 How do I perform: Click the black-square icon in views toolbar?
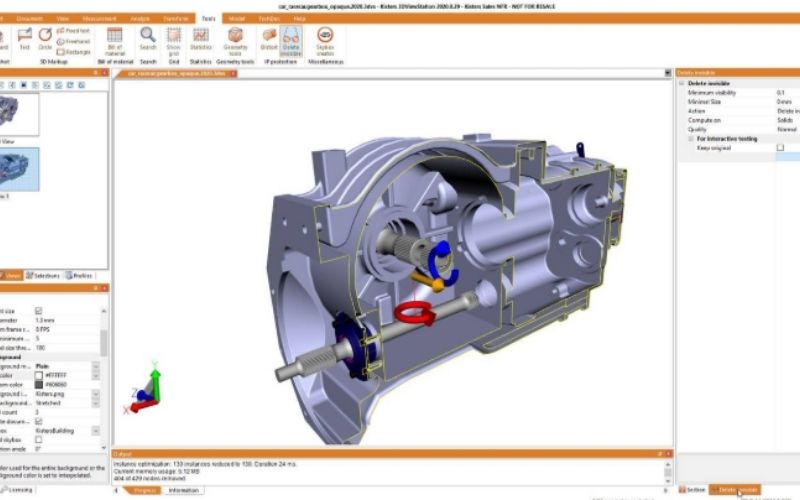coord(23,85)
